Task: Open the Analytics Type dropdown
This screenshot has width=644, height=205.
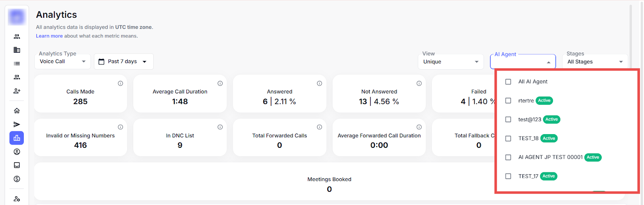Action: click(63, 62)
